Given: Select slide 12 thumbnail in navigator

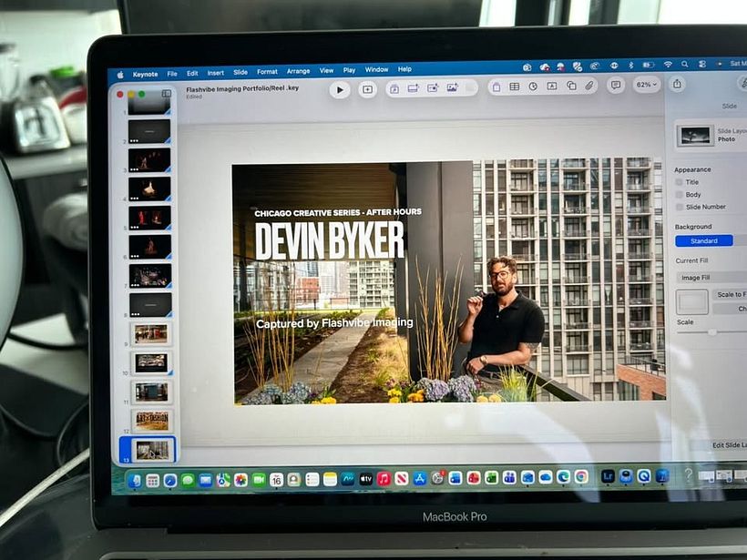Looking at the screenshot, I should click(x=152, y=421).
